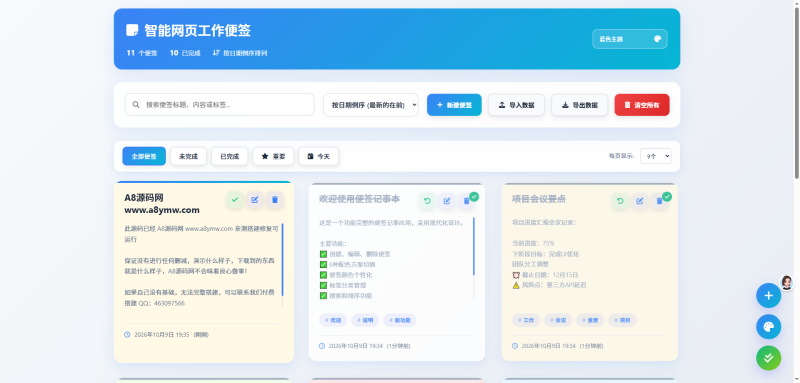Open the 蓝色主题 theme selector
The height and width of the screenshot is (383, 800).
pyautogui.click(x=630, y=39)
